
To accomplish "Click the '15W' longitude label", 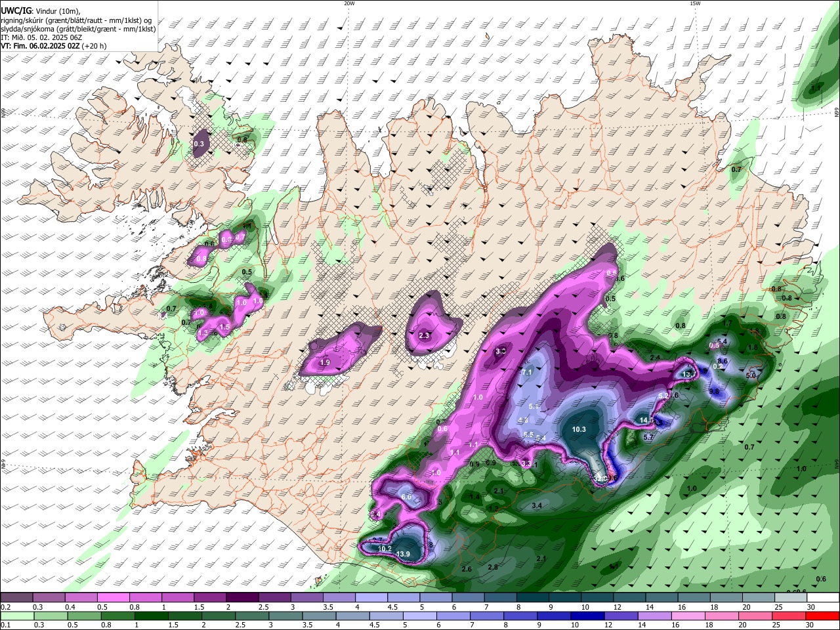I will [x=695, y=3].
